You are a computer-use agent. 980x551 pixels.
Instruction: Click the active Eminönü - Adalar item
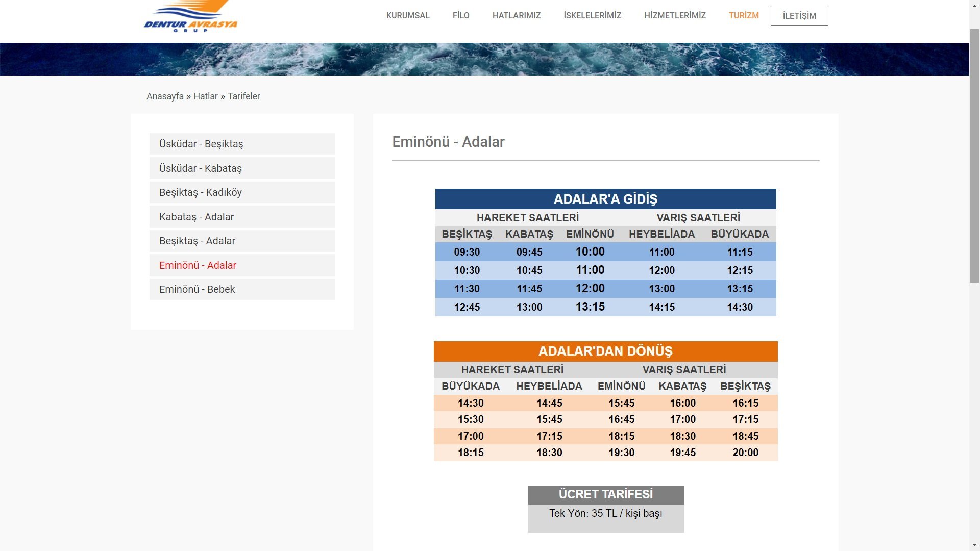(x=198, y=265)
